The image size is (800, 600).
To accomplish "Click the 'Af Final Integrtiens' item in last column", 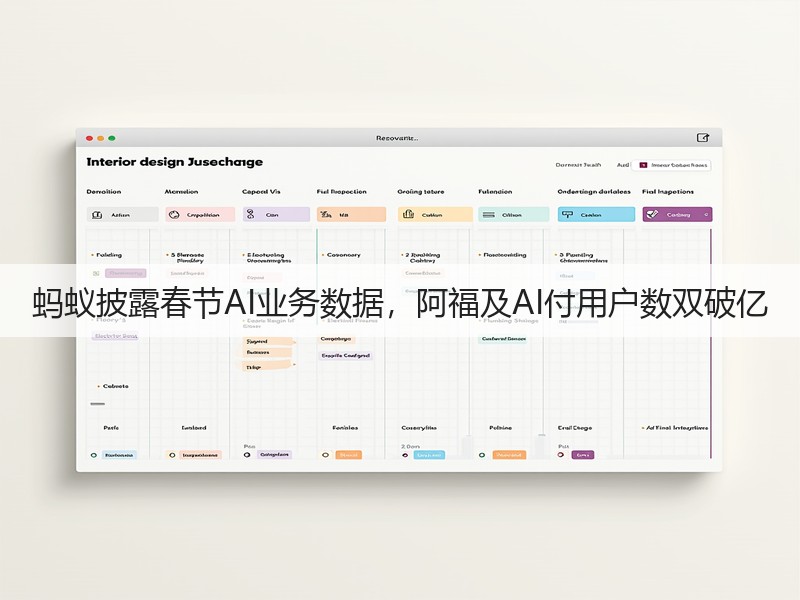I will tap(677, 428).
